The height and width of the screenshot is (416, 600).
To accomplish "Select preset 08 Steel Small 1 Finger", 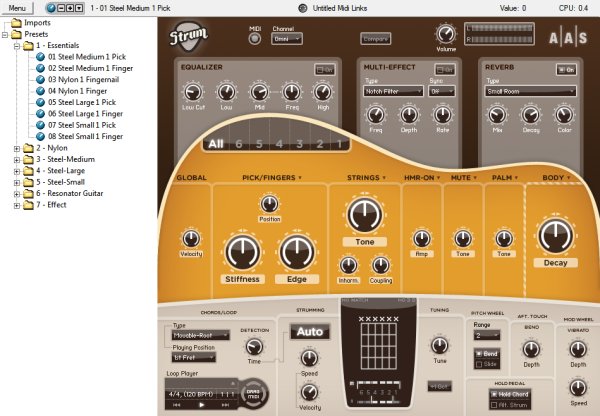I will tap(85, 136).
